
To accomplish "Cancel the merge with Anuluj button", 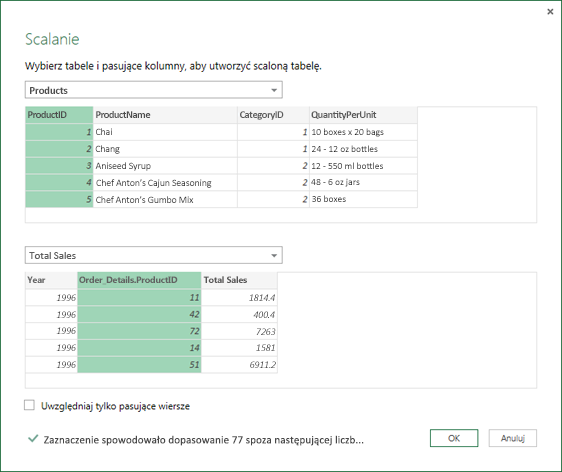I will point(513,438).
